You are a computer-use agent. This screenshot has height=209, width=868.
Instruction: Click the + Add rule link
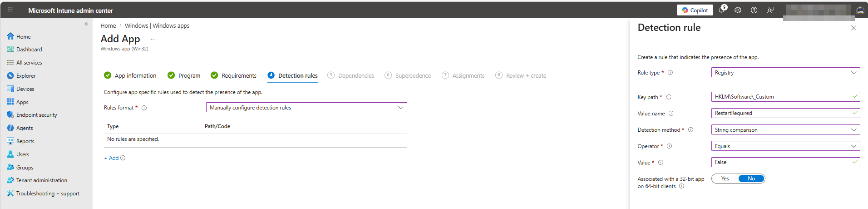pos(111,158)
